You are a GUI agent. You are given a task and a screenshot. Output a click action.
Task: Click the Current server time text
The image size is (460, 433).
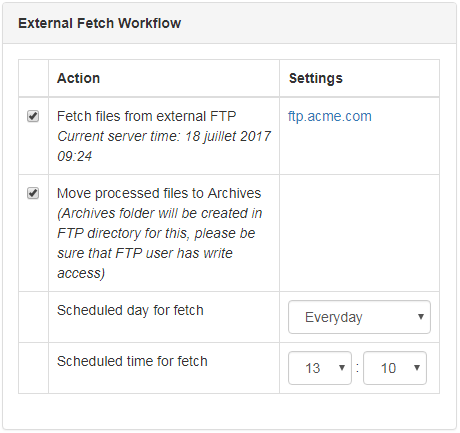point(164,146)
